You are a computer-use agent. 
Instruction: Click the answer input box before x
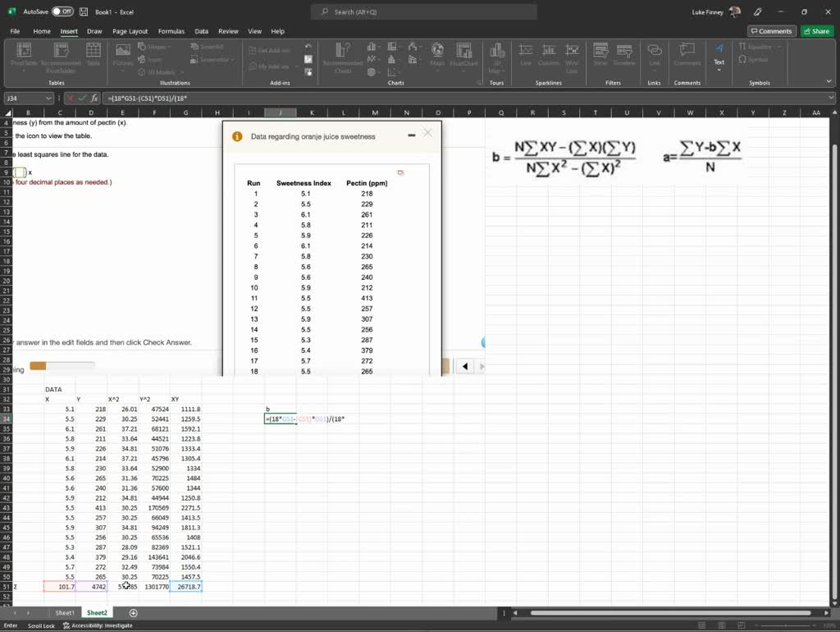(x=20, y=172)
